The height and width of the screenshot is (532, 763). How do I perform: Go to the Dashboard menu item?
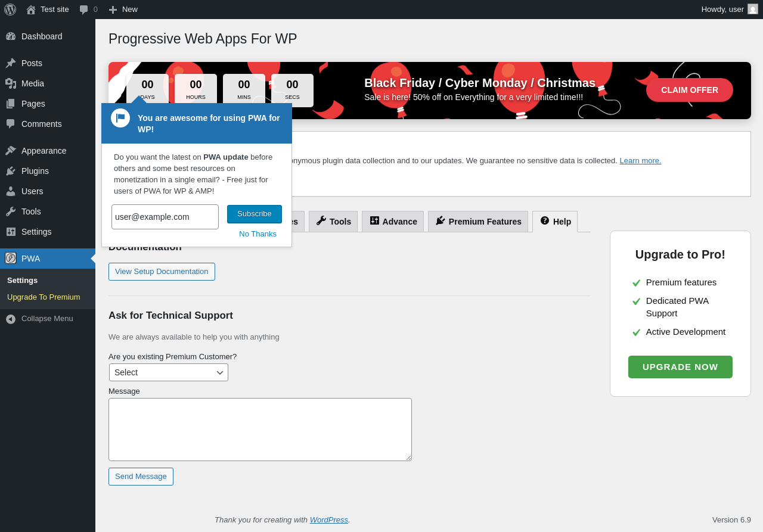(48, 36)
